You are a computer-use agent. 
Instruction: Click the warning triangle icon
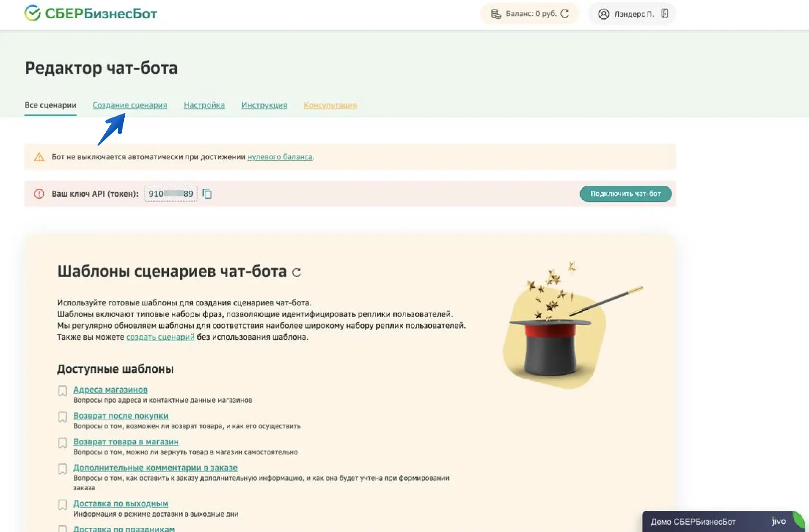[x=39, y=157]
